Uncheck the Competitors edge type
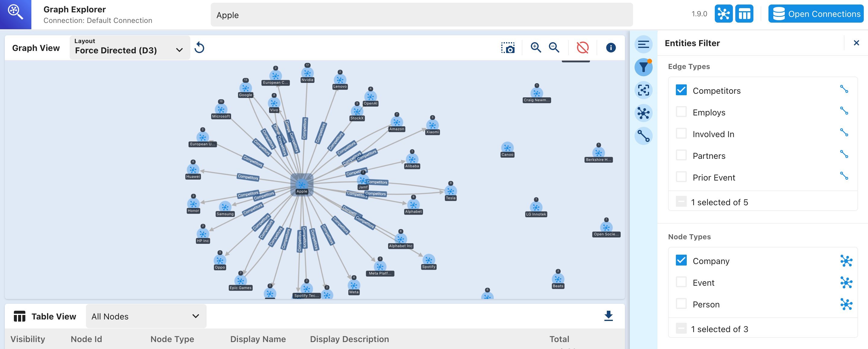 click(x=681, y=90)
